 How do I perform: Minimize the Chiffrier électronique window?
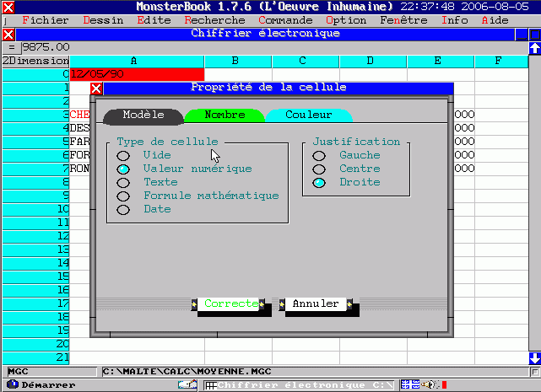click(x=521, y=35)
